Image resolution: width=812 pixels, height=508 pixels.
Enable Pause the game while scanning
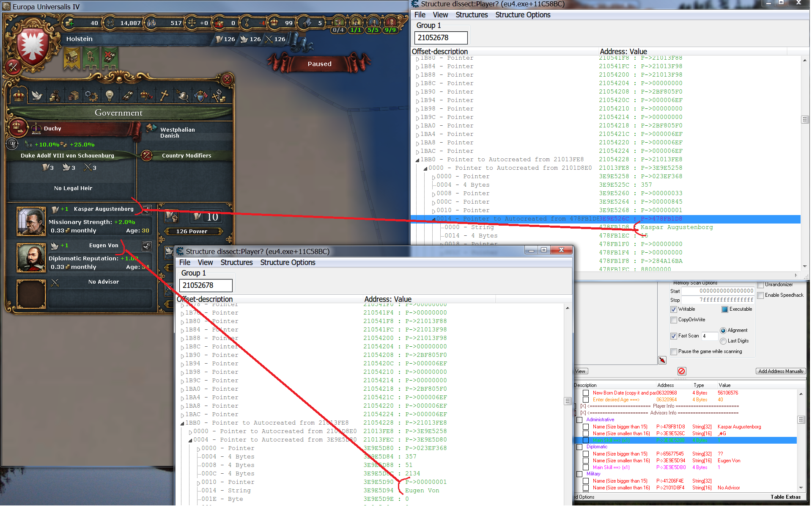tap(674, 352)
